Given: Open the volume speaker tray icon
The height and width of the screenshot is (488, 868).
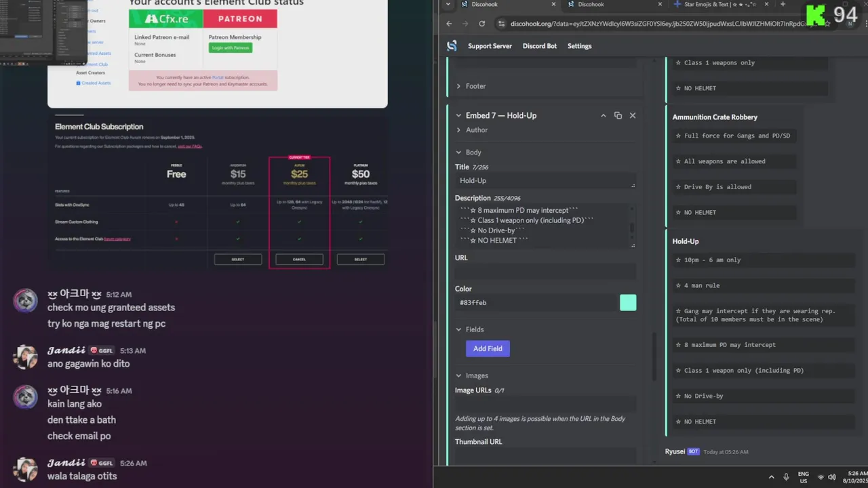Looking at the screenshot, I should [832, 477].
